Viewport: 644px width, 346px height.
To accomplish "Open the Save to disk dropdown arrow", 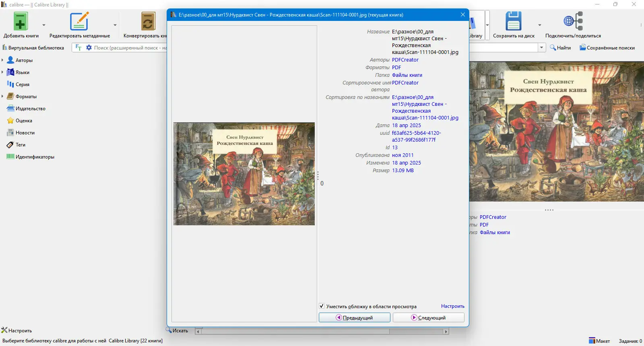I will [540, 25].
